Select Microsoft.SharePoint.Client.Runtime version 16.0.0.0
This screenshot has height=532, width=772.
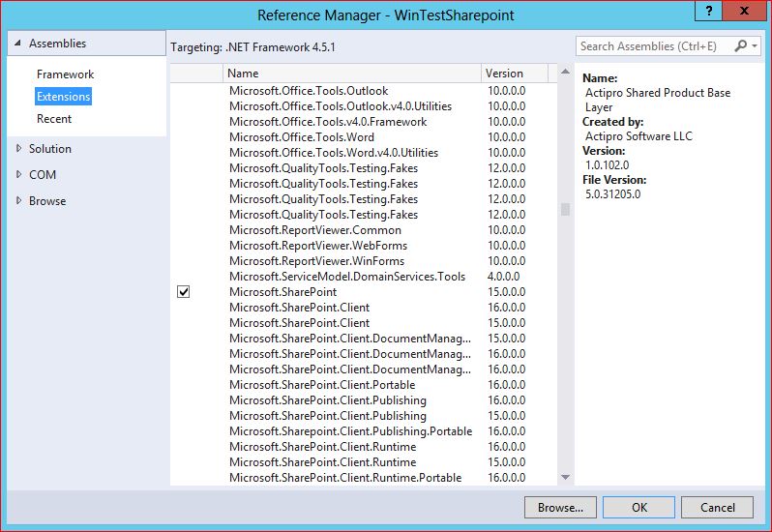[364, 446]
